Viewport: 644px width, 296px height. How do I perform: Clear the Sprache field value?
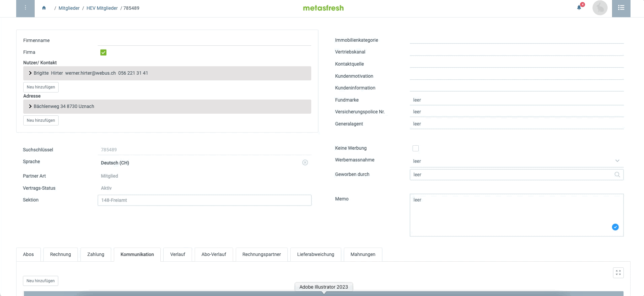click(305, 162)
